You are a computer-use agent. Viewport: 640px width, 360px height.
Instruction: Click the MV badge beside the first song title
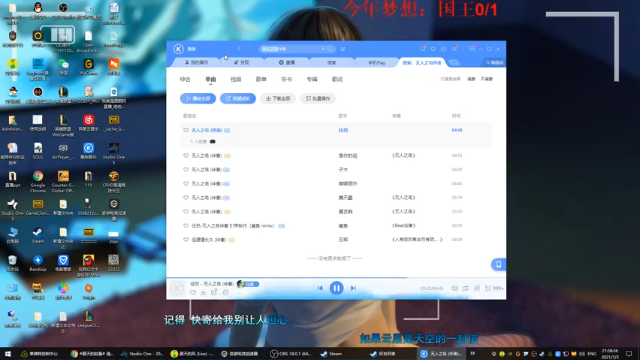point(227,130)
